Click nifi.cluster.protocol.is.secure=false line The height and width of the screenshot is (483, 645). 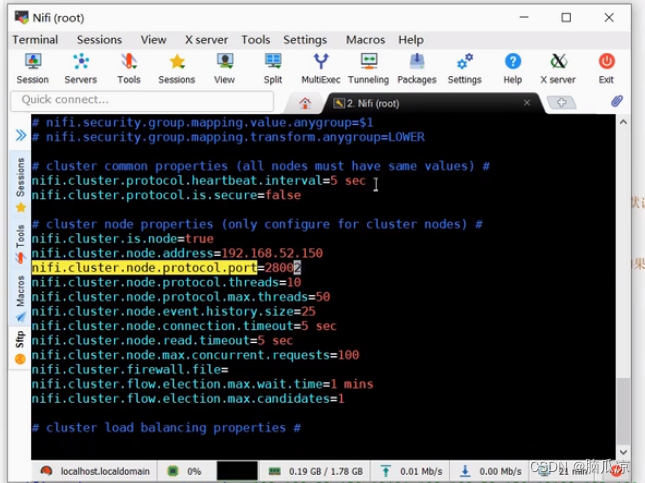click(166, 195)
